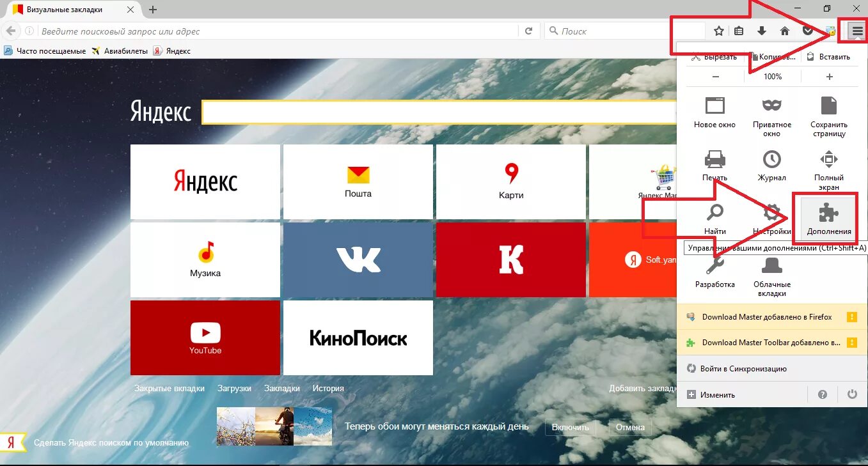Viewport: 868px width, 466px height.
Task: Click Изменить to customize menu
Action: tap(711, 394)
